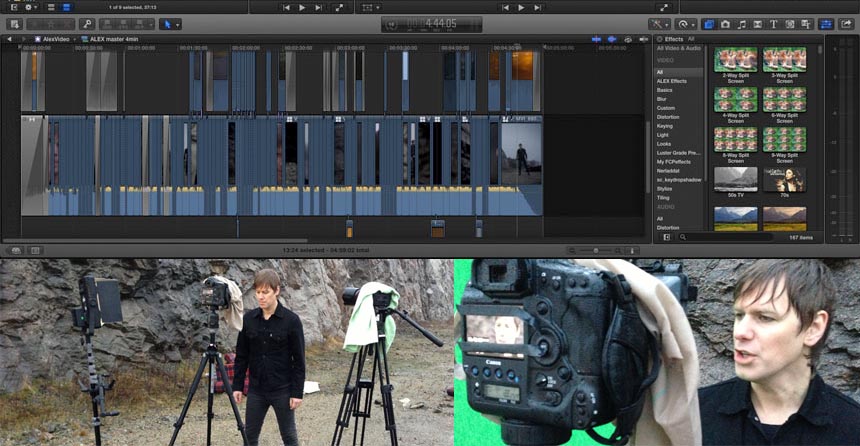860x446 pixels.
Task: Click the Import Media button
Action: pos(15,23)
